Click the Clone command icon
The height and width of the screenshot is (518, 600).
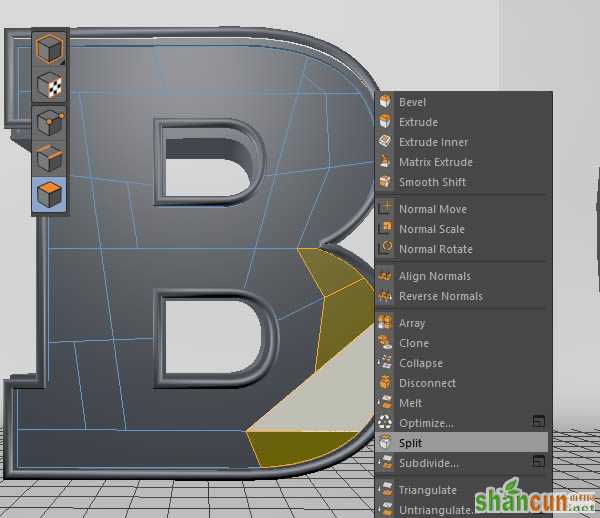pyautogui.click(x=385, y=342)
